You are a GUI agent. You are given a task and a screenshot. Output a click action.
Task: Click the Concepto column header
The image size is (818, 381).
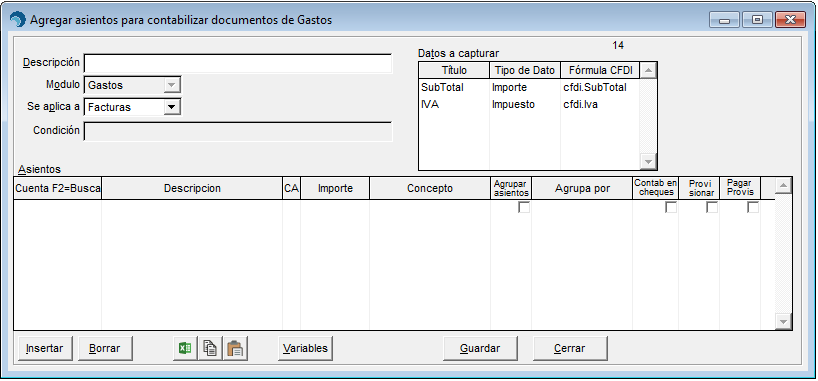[430, 188]
